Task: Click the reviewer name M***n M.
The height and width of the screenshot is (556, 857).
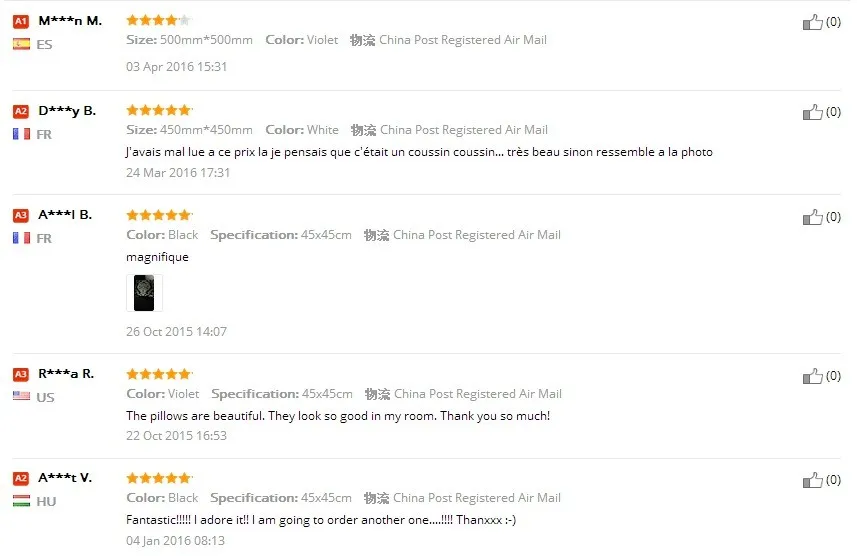Action: [70, 21]
